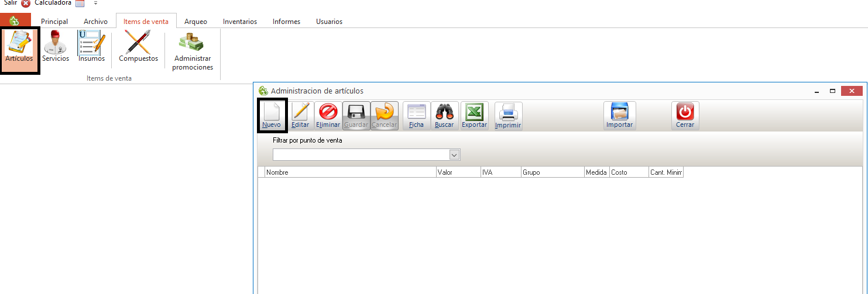The height and width of the screenshot is (294, 868).
Task: Open the Servicios icon
Action: click(56, 47)
